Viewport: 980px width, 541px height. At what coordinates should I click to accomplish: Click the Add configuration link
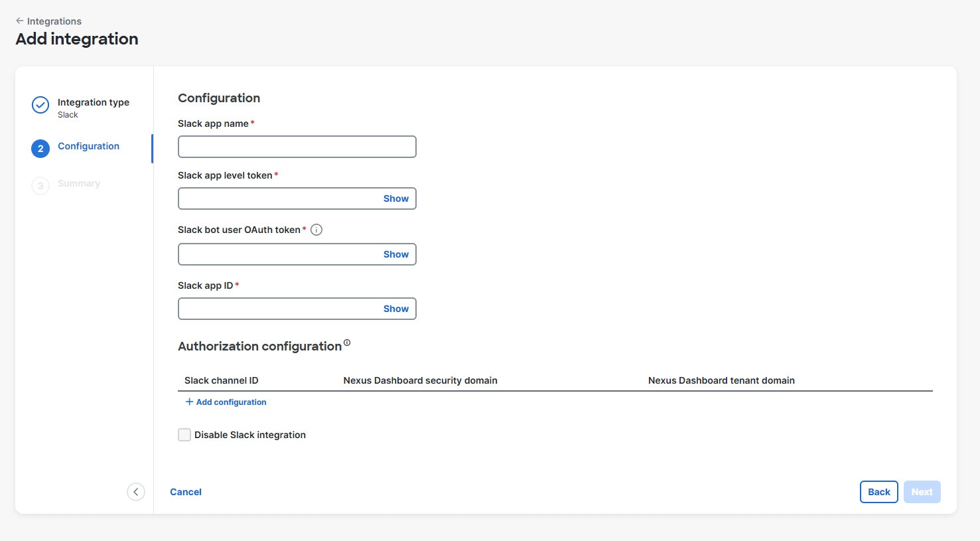tap(231, 402)
